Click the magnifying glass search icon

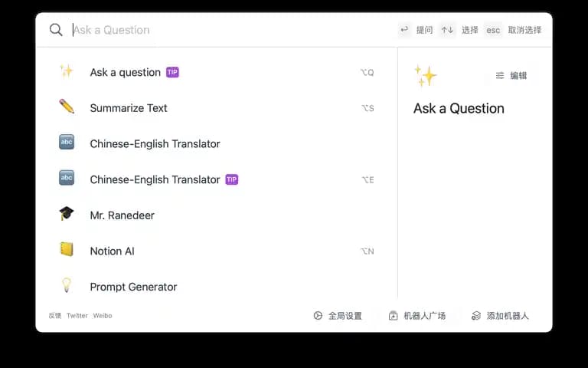[56, 30]
